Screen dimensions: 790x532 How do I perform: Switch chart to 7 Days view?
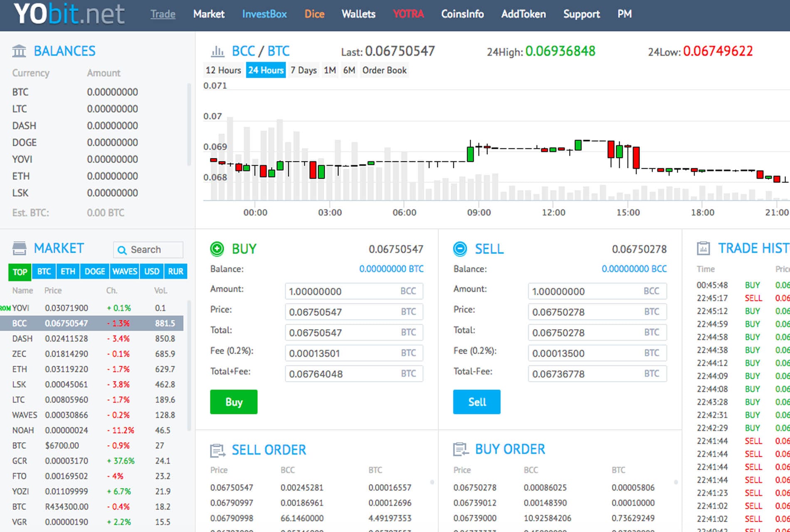pyautogui.click(x=303, y=70)
